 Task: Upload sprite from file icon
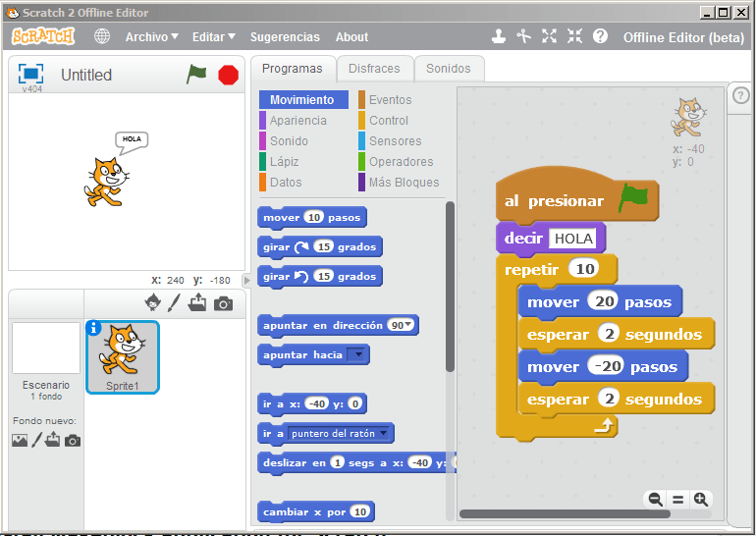[197, 302]
